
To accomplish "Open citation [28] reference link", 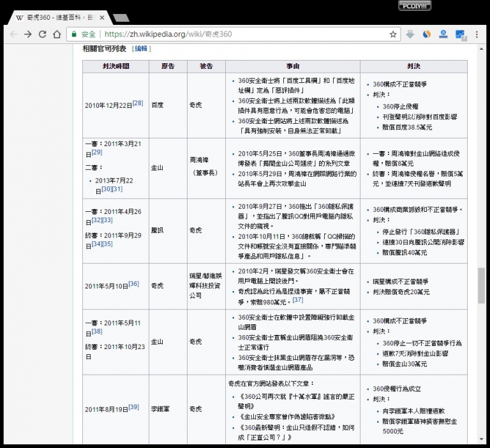I will click(138, 103).
